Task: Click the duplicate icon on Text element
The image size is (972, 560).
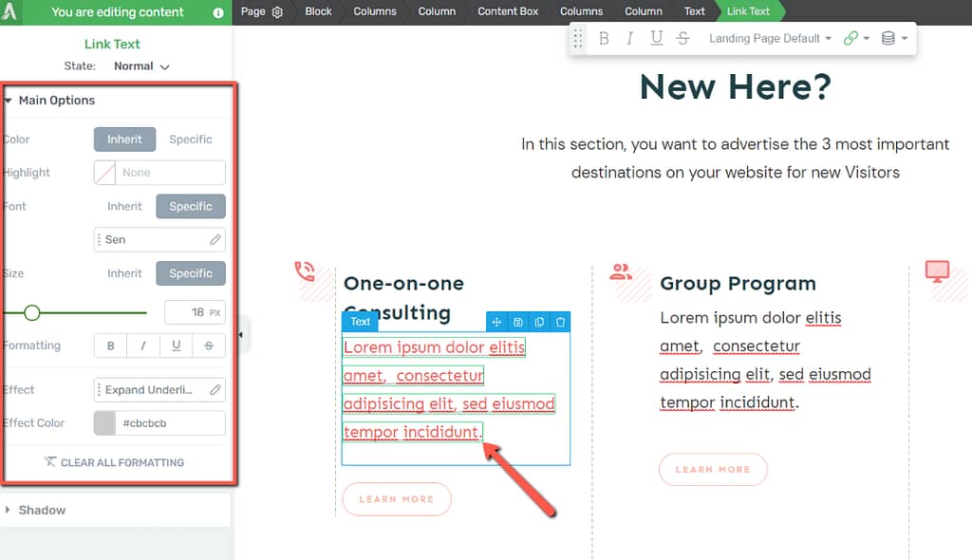Action: 539,322
